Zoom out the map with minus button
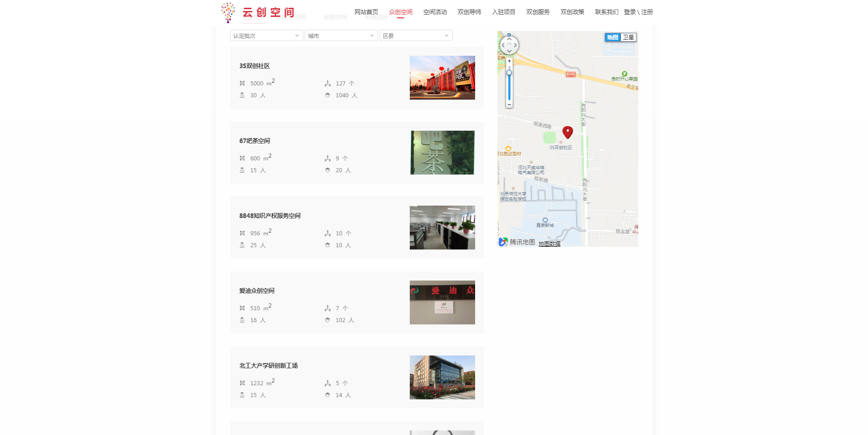The image size is (868, 435). [x=509, y=105]
